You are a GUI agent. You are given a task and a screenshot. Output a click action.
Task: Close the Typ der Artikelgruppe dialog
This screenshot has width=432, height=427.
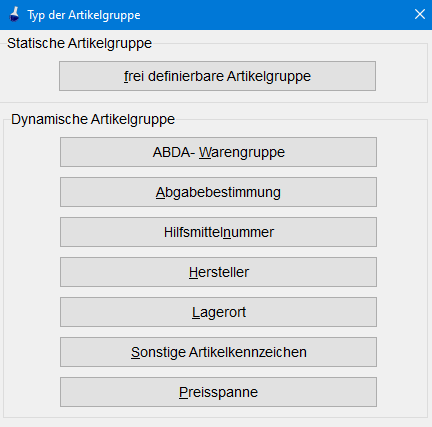420,14
